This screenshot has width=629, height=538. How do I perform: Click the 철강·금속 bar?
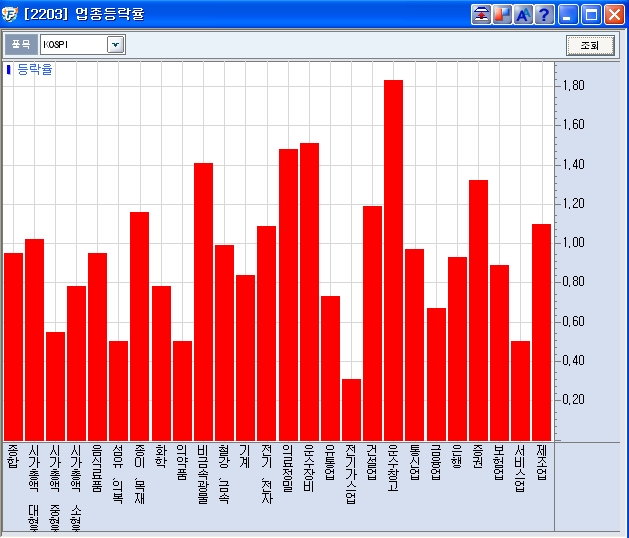tap(224, 343)
